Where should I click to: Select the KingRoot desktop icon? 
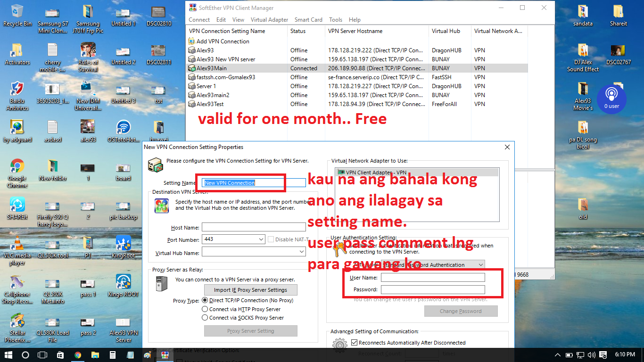[124, 247]
